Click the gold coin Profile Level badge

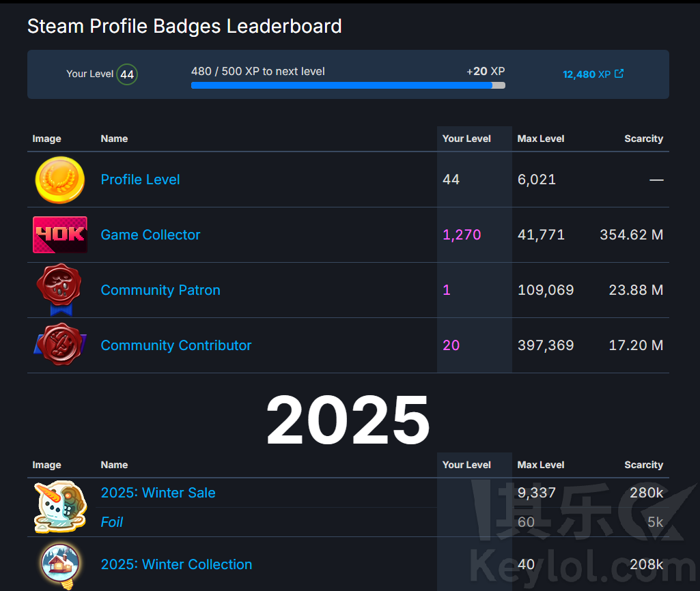pos(60,179)
